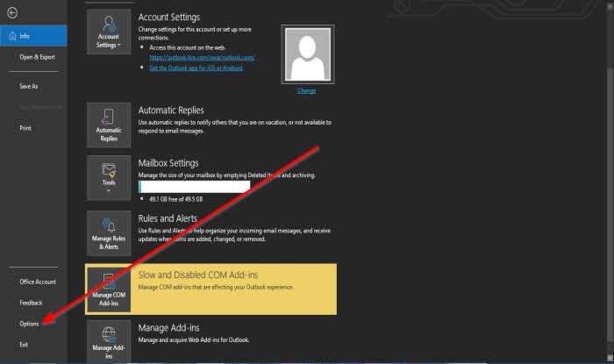
Task: Click the Mailbox Settings heading
Action: click(168, 163)
